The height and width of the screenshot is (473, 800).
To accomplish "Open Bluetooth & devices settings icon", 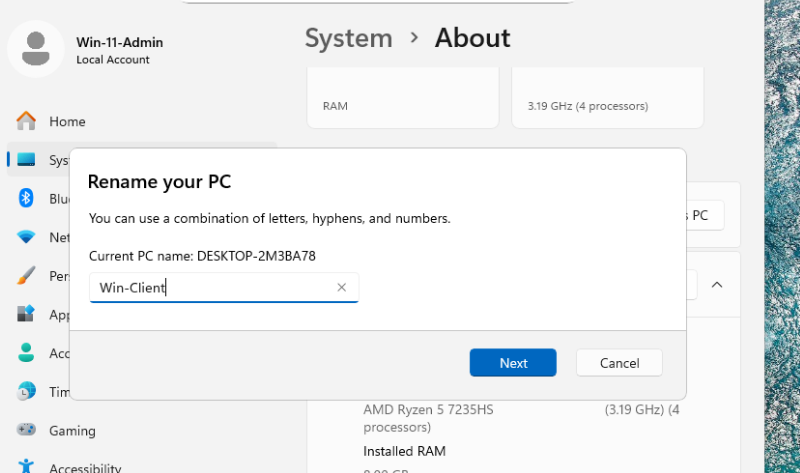I will 27,198.
